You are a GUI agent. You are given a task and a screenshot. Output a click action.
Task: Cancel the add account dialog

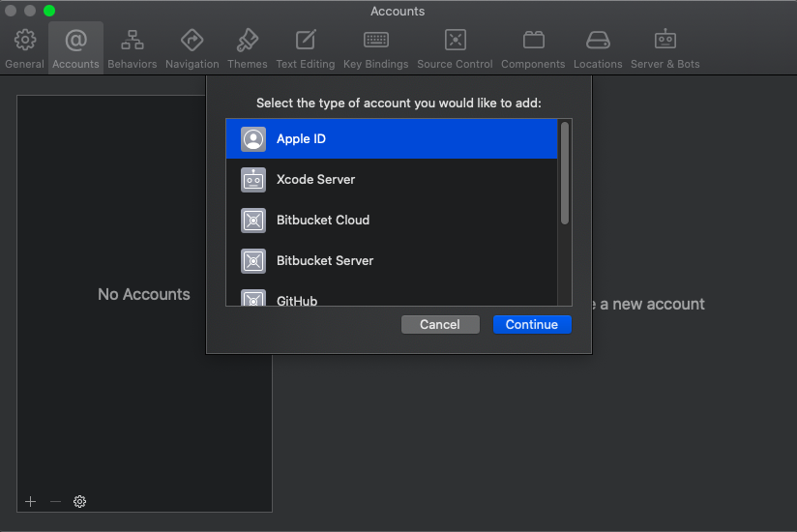pyautogui.click(x=440, y=325)
